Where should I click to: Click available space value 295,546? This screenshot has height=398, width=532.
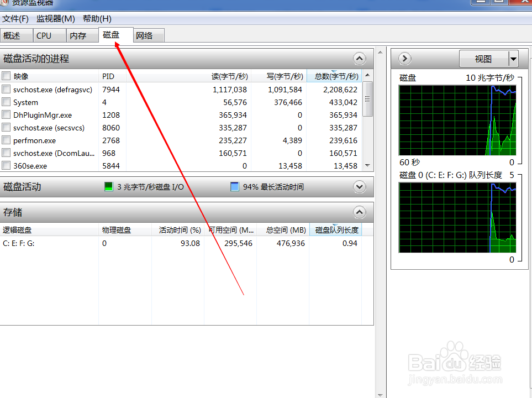point(238,243)
